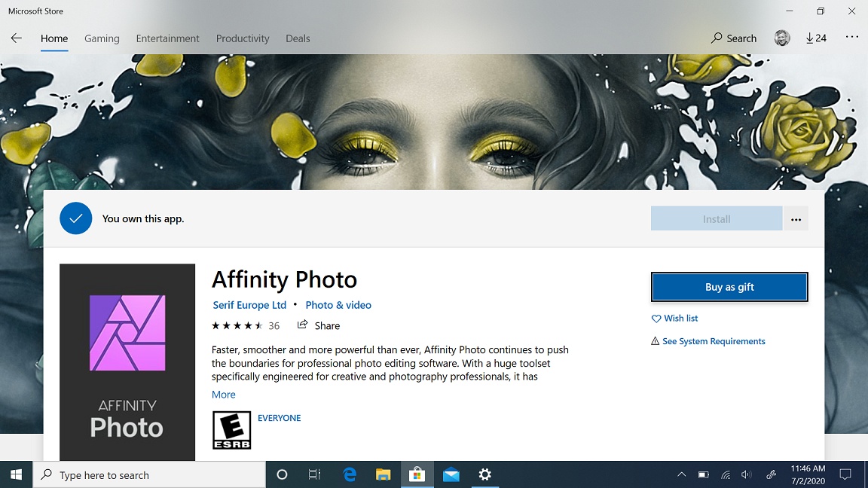
Task: Go to the Productivity tab
Action: (x=242, y=38)
